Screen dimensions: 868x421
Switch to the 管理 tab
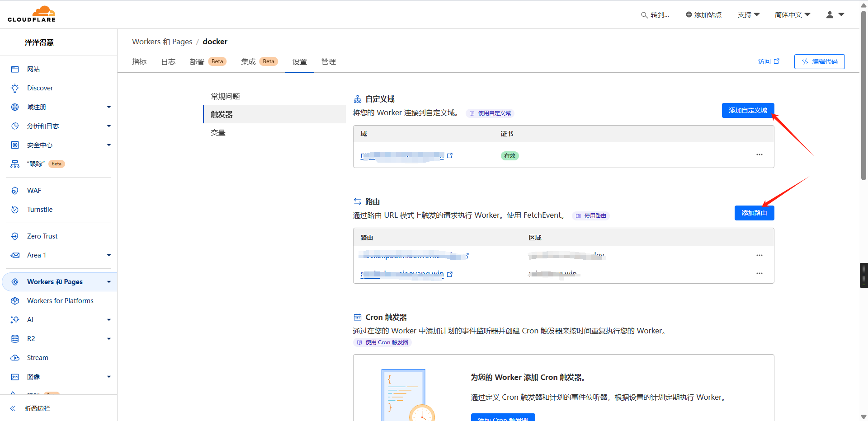pyautogui.click(x=329, y=61)
